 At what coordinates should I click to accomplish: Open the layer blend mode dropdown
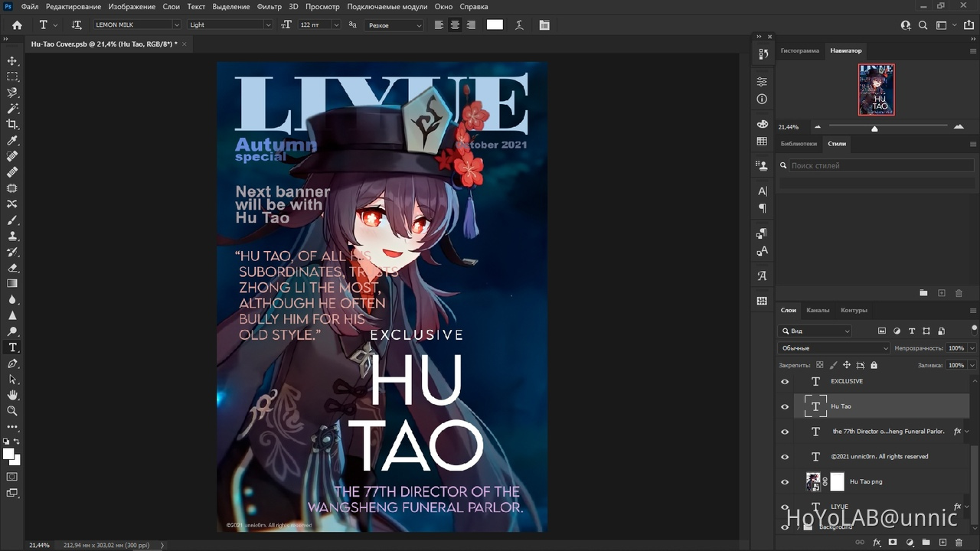click(x=834, y=348)
